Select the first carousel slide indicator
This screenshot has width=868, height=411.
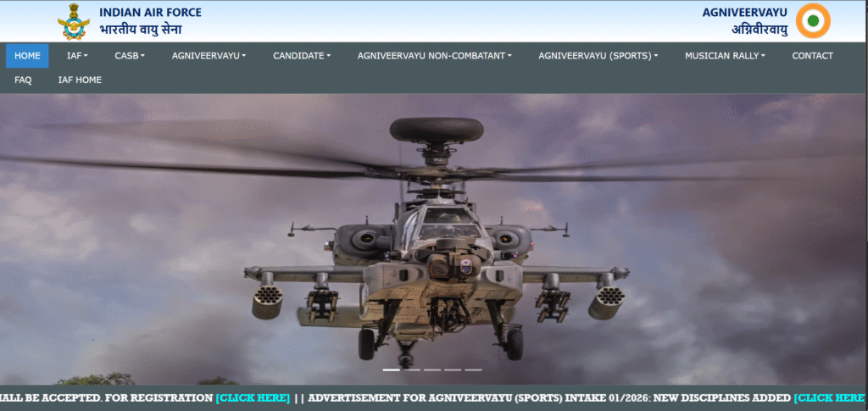pyautogui.click(x=392, y=370)
